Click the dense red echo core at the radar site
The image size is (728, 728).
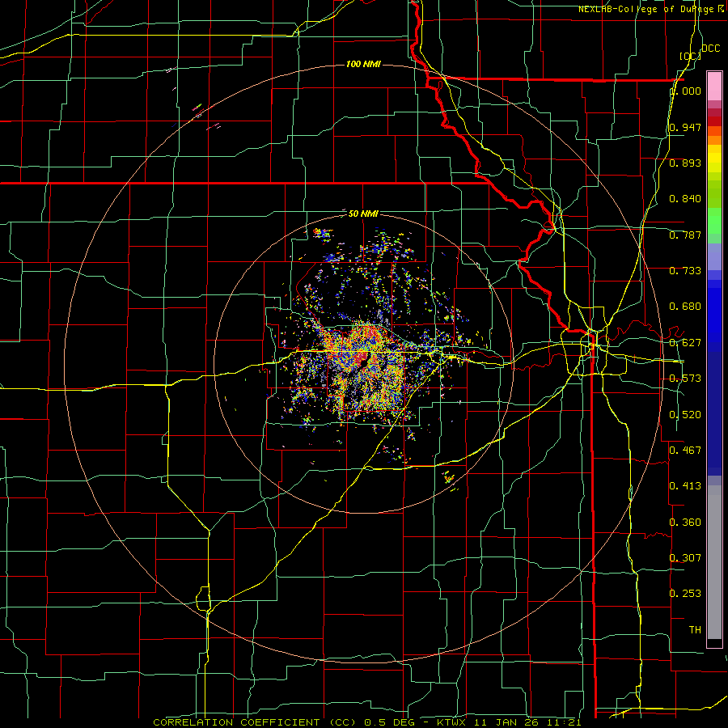click(x=362, y=358)
